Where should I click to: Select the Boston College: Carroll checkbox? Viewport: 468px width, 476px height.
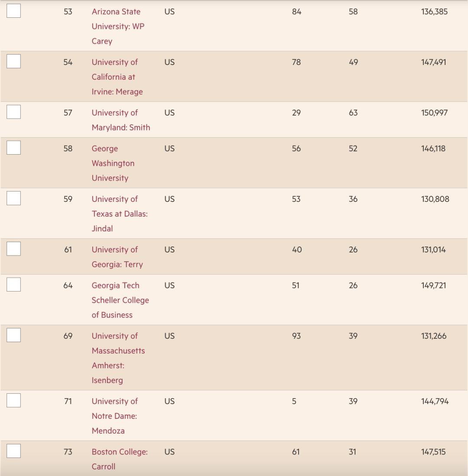14,451
